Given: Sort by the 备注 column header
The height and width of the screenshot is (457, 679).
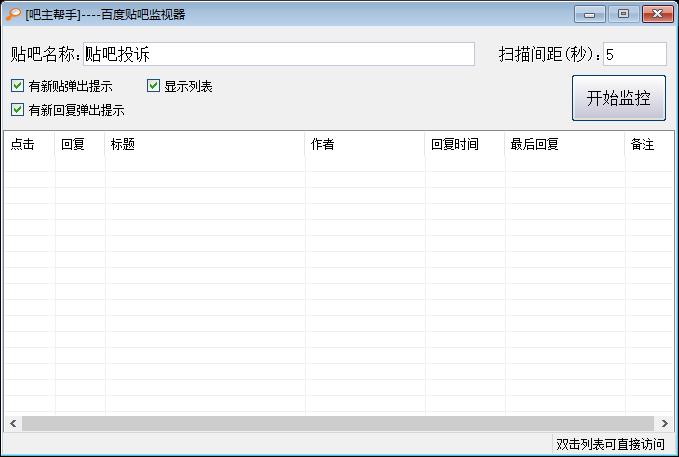Looking at the screenshot, I should tap(650, 144).
